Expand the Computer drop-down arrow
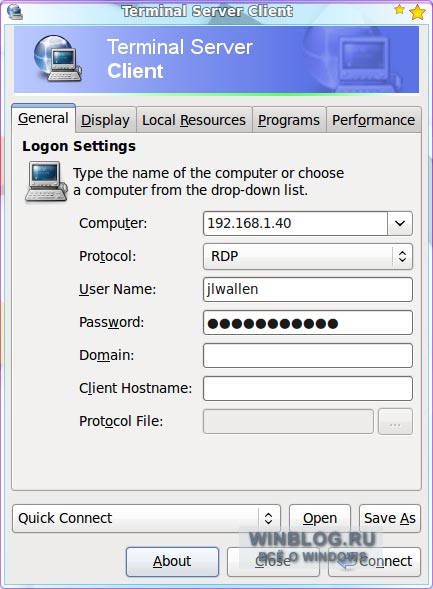 400,224
